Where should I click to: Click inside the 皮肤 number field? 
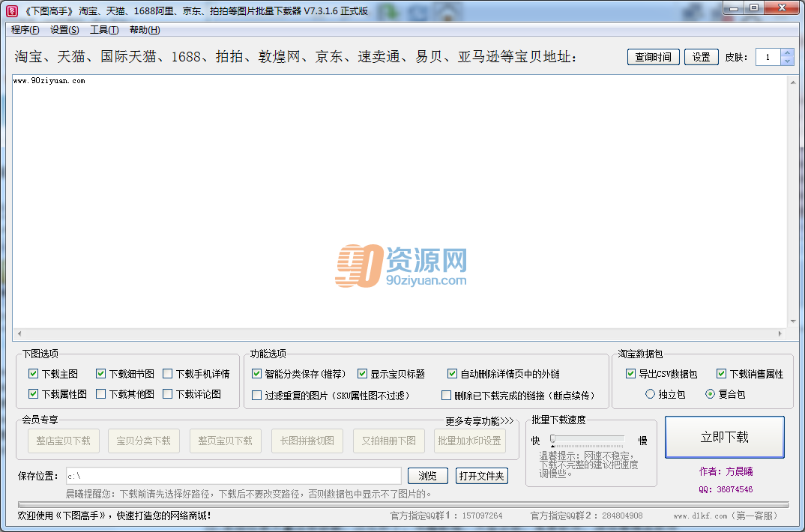pyautogui.click(x=768, y=57)
